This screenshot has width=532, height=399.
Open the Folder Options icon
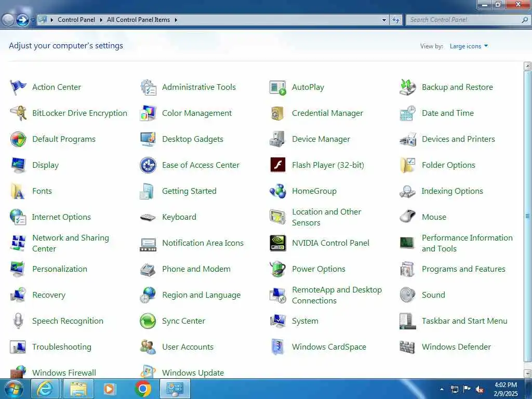(x=407, y=165)
